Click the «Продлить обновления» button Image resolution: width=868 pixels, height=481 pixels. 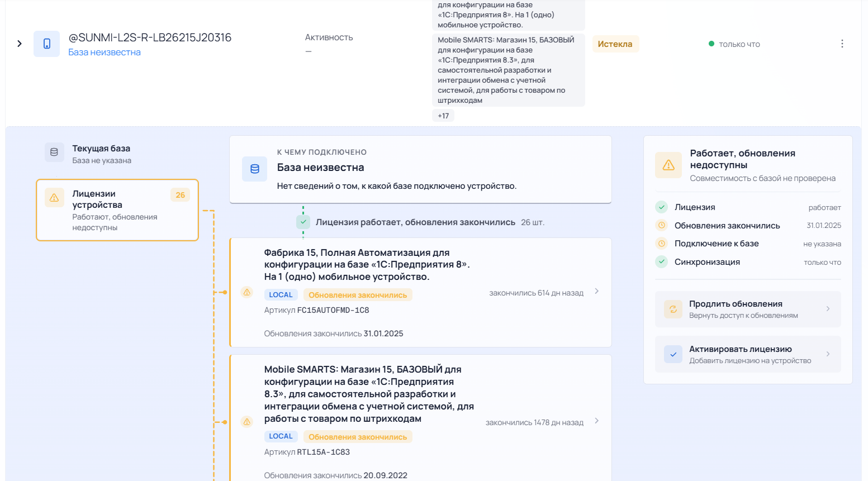(748, 309)
